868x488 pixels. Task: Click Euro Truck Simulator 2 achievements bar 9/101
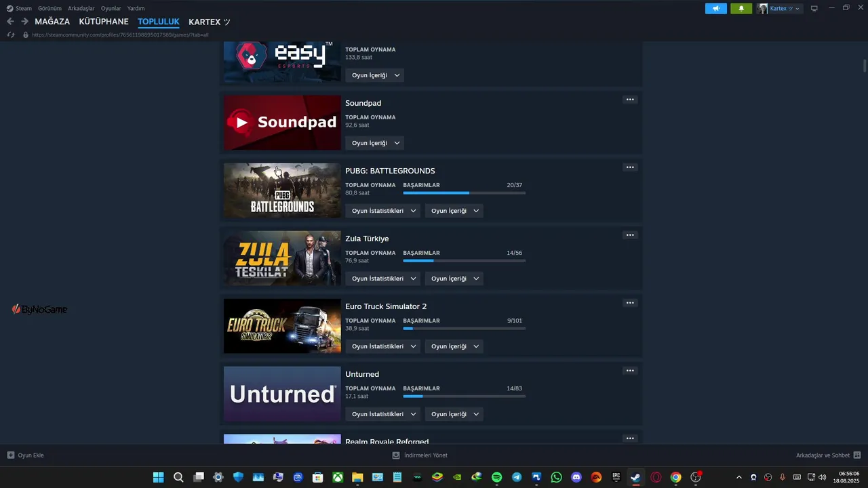[x=464, y=329]
